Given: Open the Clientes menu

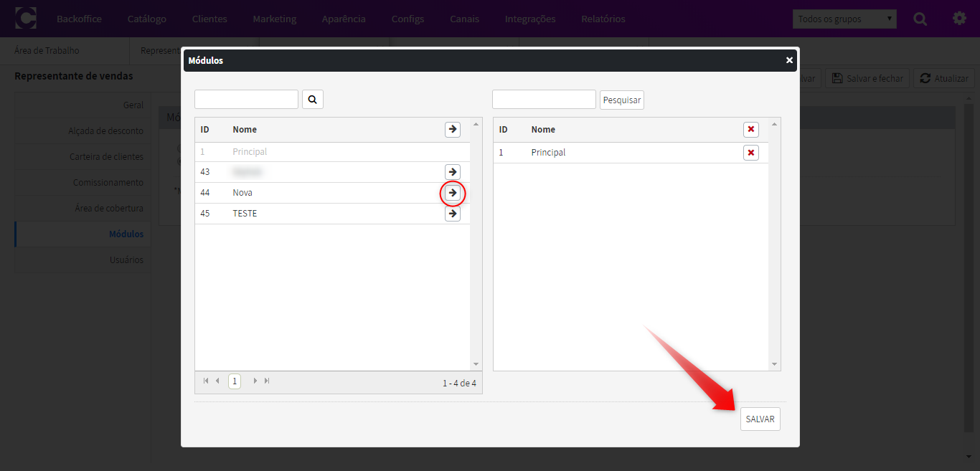Looking at the screenshot, I should coord(209,19).
